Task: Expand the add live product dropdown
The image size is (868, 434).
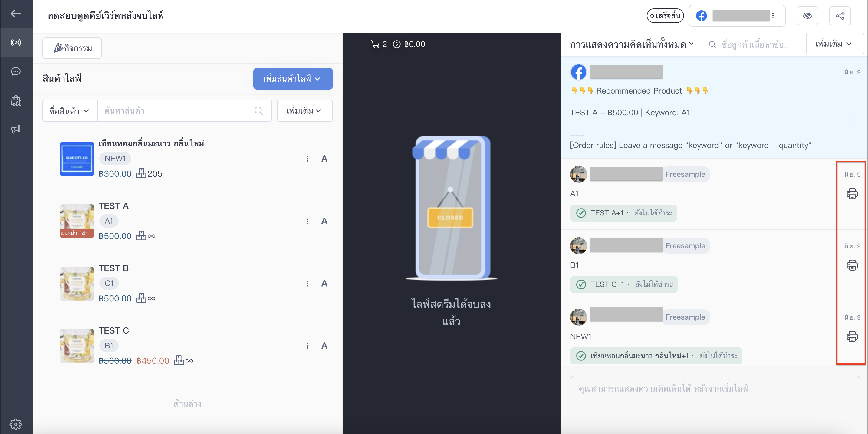Action: 293,78
